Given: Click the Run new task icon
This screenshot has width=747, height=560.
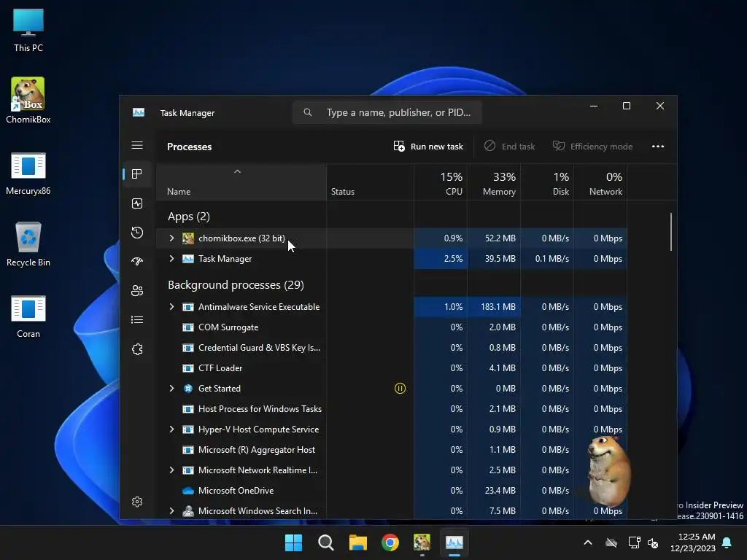Looking at the screenshot, I should (399, 146).
